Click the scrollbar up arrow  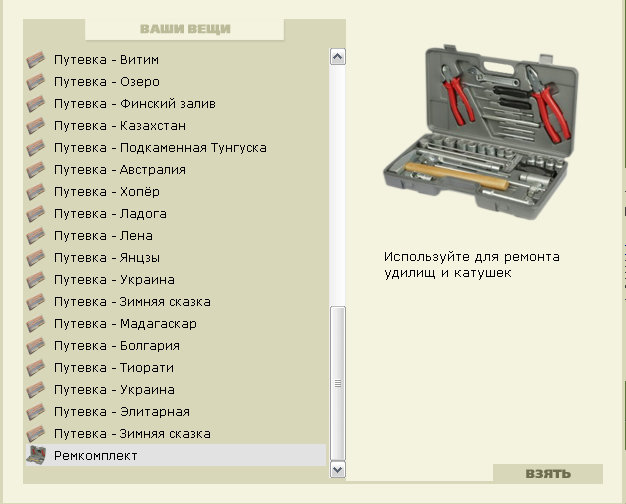pos(338,57)
